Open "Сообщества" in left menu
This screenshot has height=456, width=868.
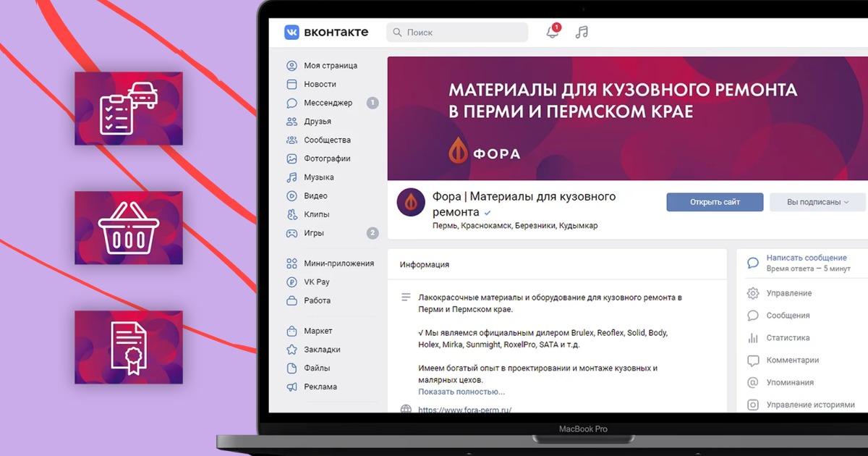click(327, 140)
